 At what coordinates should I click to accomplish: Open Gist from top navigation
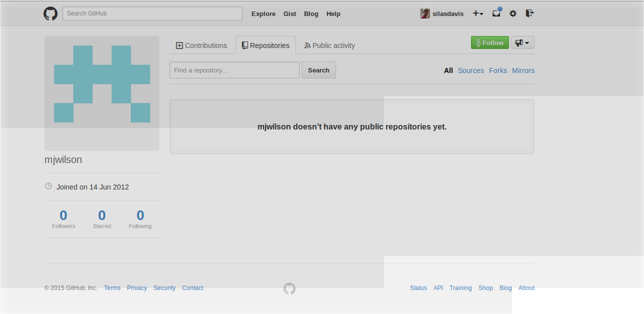pyautogui.click(x=290, y=13)
